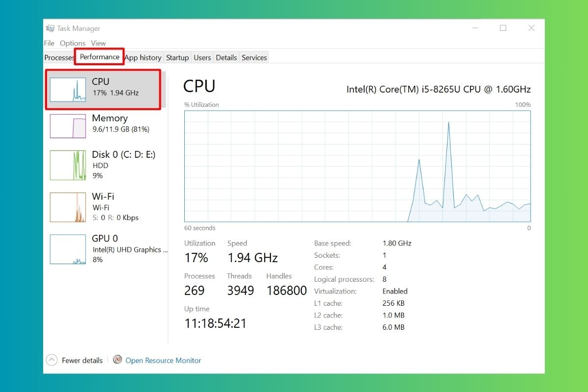Open the View menu
Screen dimensions: 588x392
click(98, 43)
